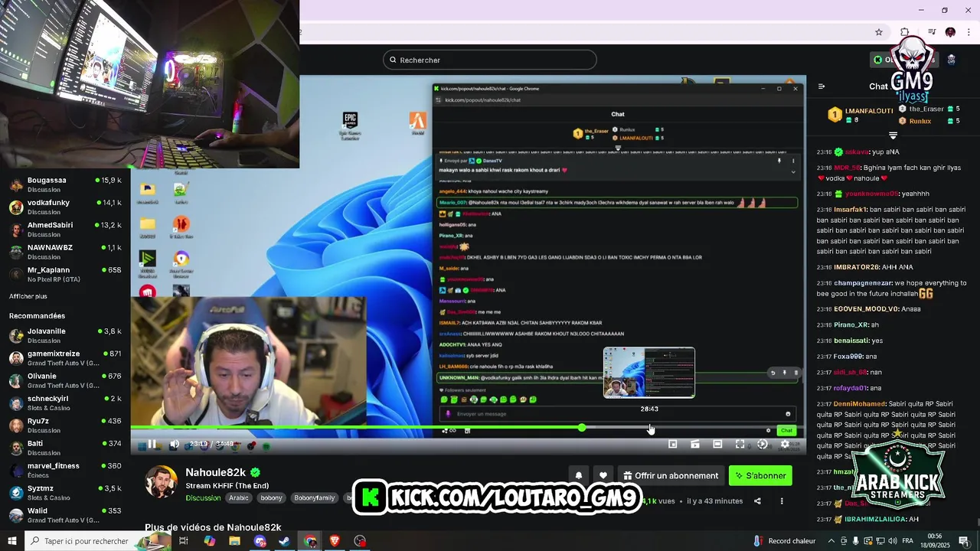
Task: Open the Kick user avatar menu
Action: 951,60
